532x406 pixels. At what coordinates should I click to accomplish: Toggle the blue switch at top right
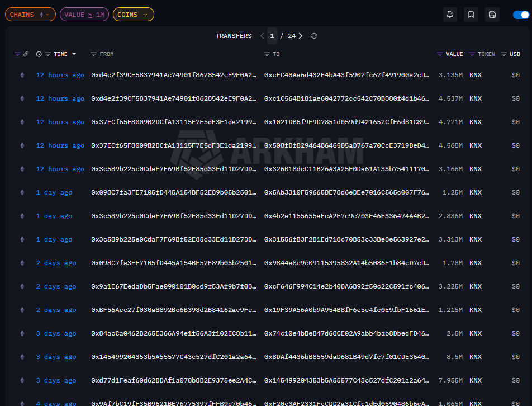point(521,15)
